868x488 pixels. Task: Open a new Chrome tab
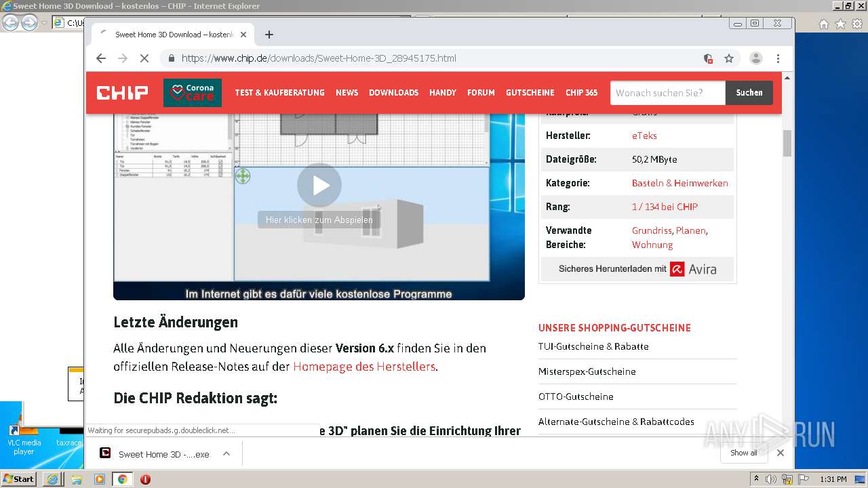click(x=269, y=35)
